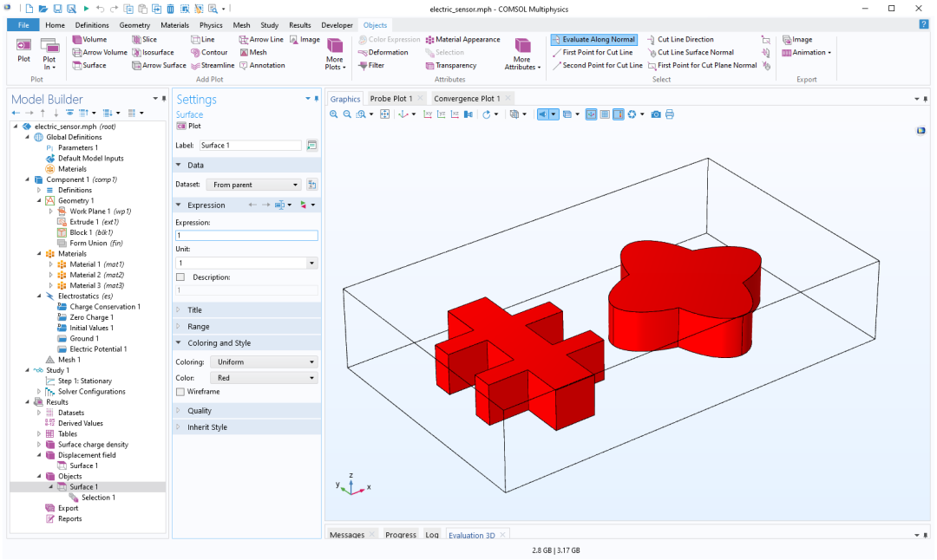Add Transparency attribute

click(450, 66)
